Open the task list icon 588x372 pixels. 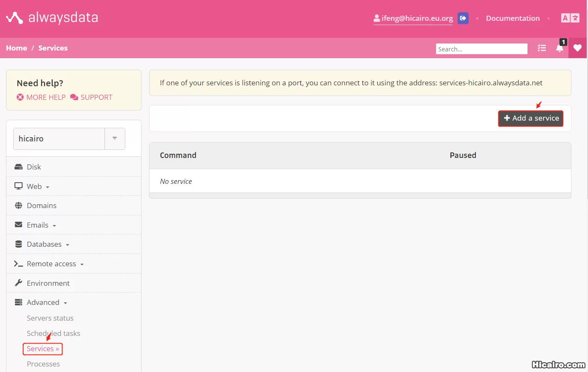[x=542, y=48]
